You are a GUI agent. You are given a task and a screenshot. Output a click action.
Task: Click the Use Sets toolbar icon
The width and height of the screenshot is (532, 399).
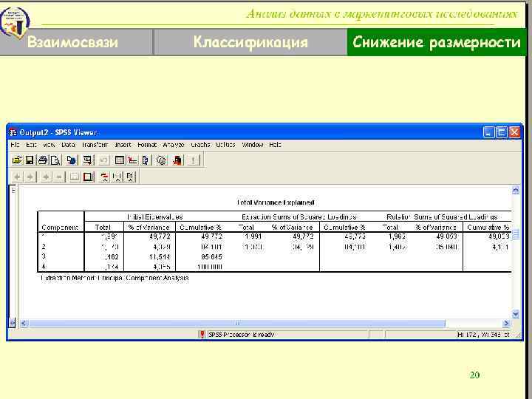162,160
